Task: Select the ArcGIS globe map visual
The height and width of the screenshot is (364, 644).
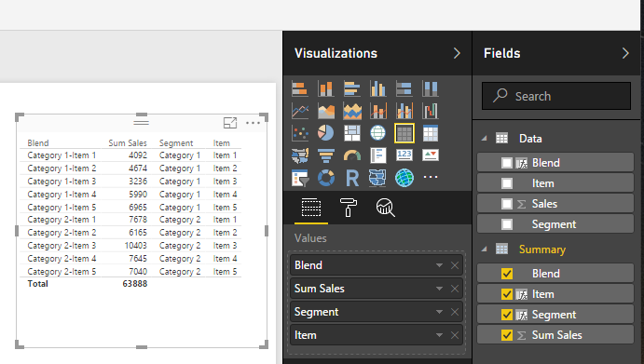Action: [404, 178]
